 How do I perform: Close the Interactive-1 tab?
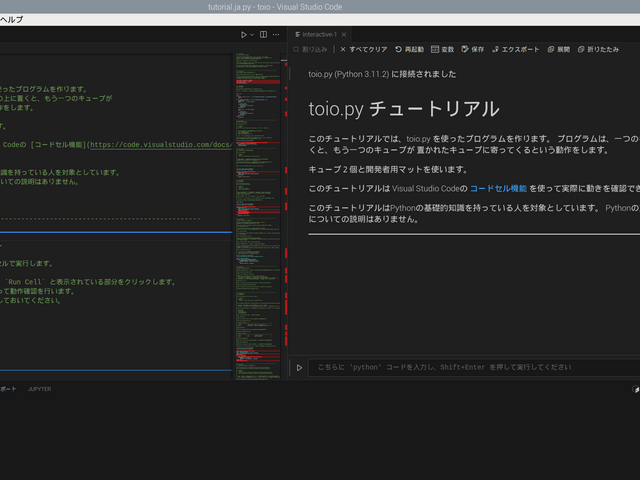coord(344,35)
